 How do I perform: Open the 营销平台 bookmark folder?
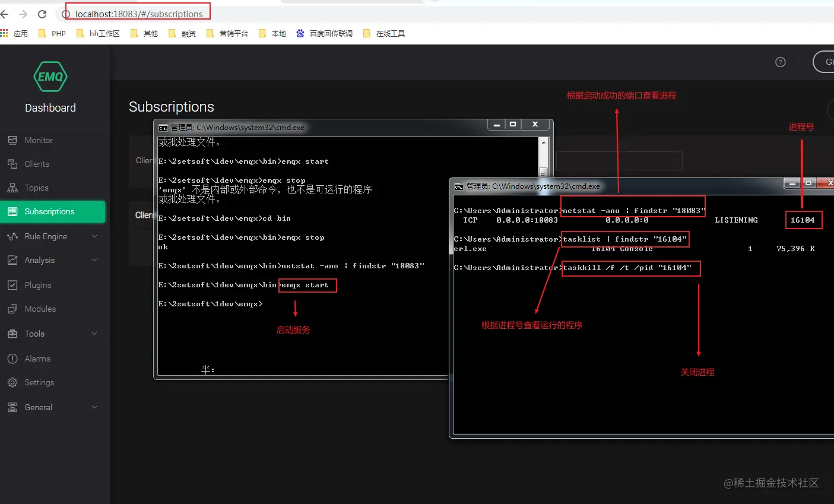[227, 33]
